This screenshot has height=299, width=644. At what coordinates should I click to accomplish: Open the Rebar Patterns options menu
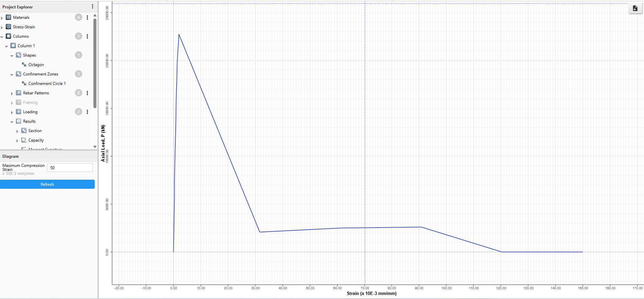tap(87, 93)
